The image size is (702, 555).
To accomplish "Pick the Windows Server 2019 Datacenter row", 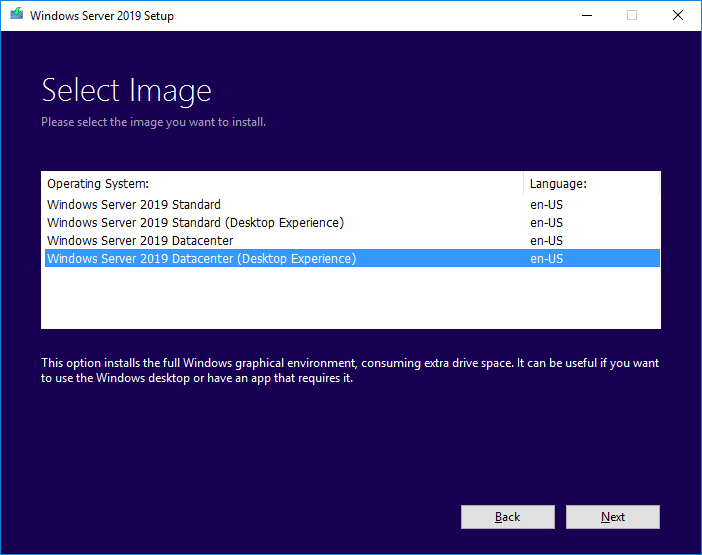I will click(352, 240).
